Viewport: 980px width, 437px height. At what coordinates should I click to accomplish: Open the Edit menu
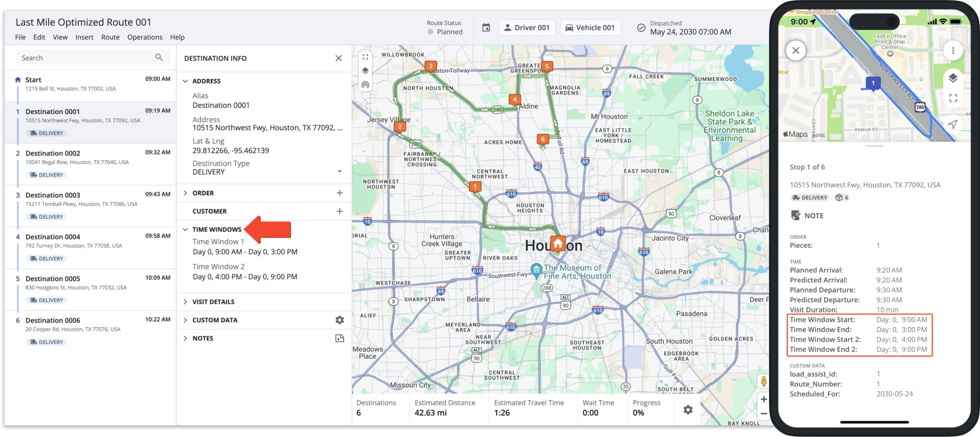(39, 37)
